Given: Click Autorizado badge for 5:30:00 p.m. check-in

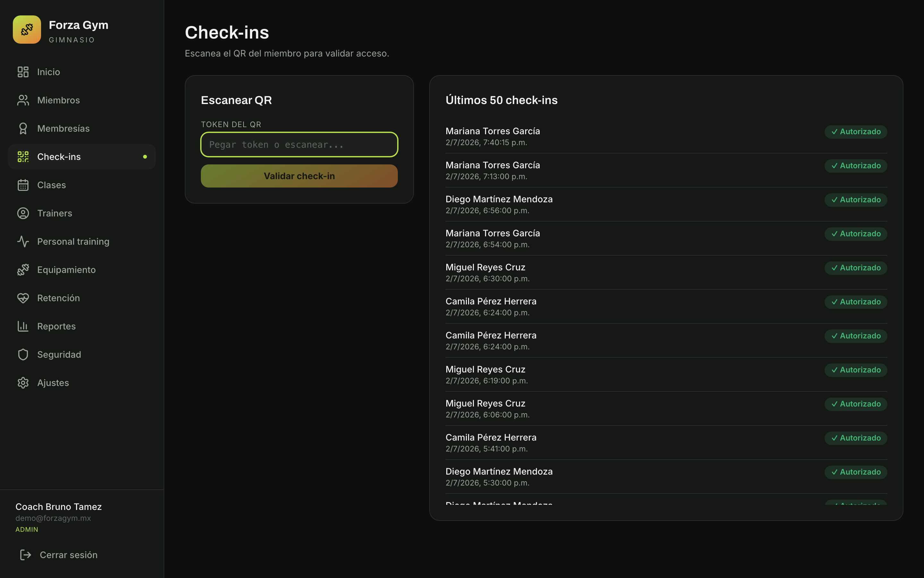Looking at the screenshot, I should point(856,472).
